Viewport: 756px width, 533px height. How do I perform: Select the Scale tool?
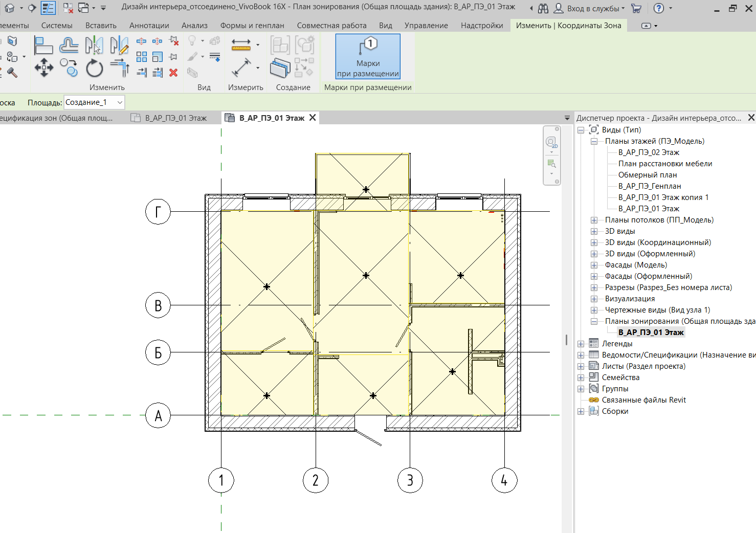pos(158,57)
